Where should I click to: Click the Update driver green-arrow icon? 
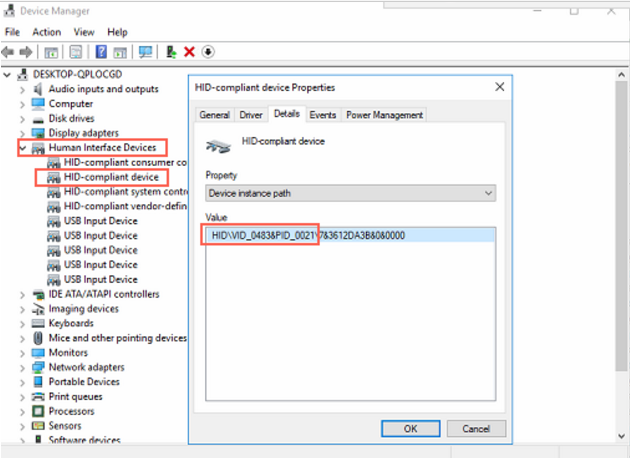coord(172,51)
